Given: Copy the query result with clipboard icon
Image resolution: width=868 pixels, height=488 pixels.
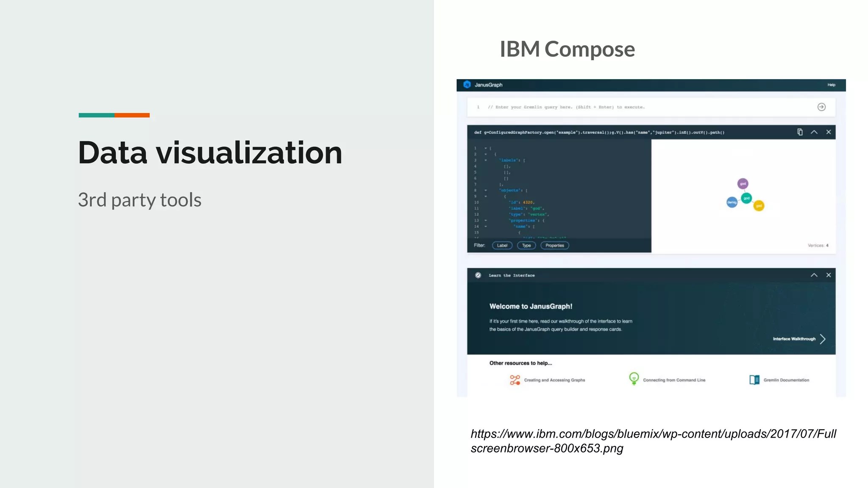Looking at the screenshot, I should (x=800, y=132).
